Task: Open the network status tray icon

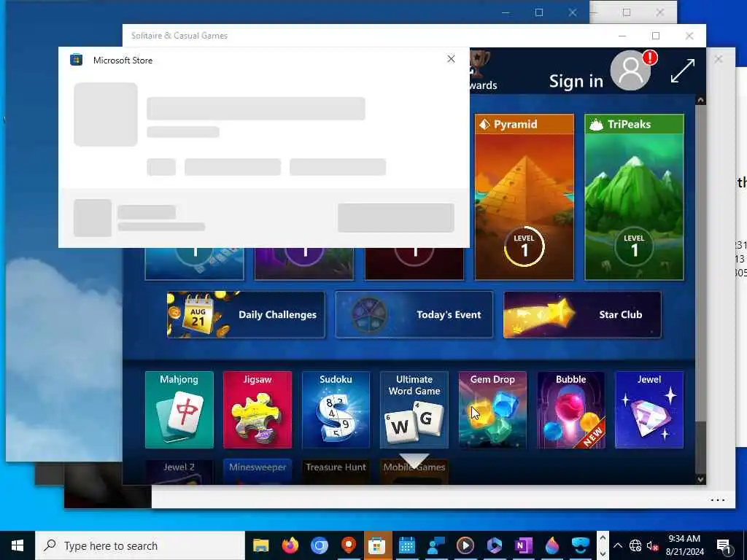Action: [635, 545]
